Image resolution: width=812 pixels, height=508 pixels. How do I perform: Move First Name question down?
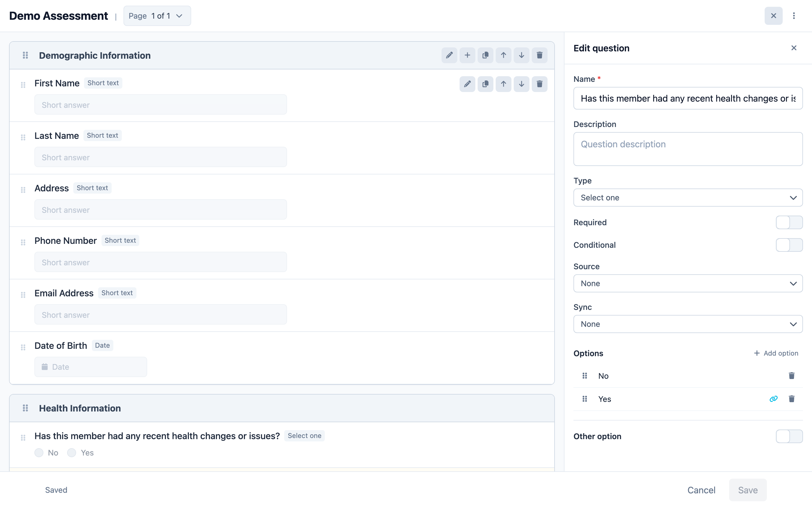(521, 84)
